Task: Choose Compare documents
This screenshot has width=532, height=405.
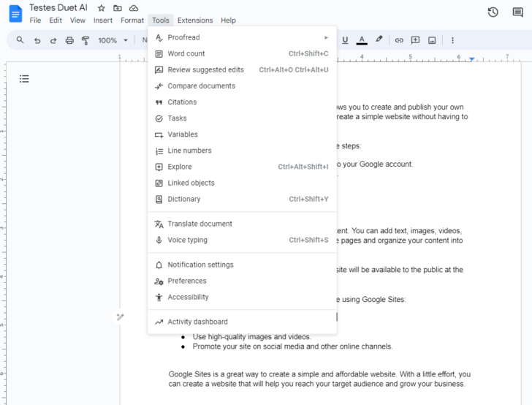Action: click(x=243, y=86)
